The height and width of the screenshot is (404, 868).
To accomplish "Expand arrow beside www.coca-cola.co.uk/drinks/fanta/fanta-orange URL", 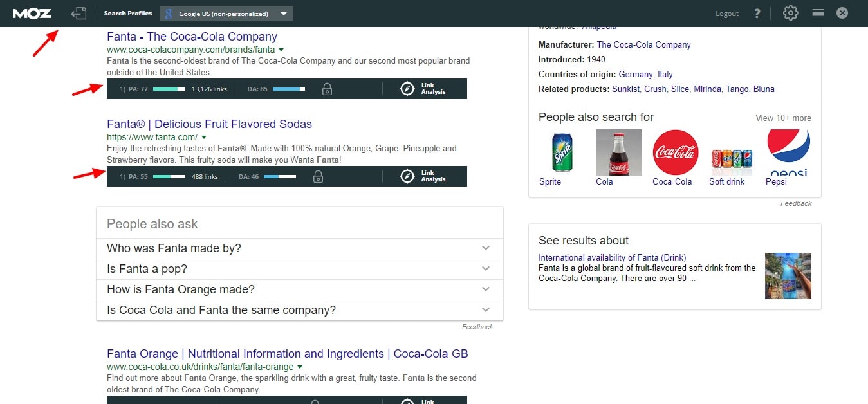I will pyautogui.click(x=300, y=367).
